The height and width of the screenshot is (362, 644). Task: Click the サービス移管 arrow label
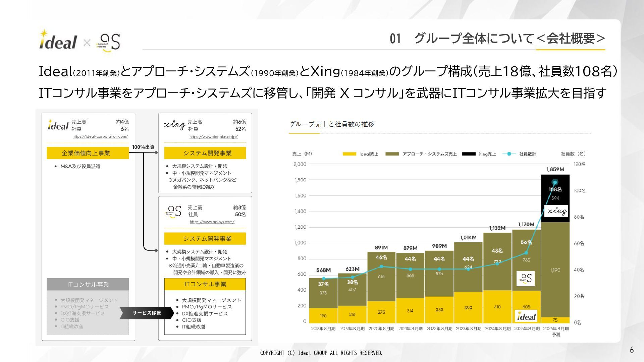[x=147, y=313]
